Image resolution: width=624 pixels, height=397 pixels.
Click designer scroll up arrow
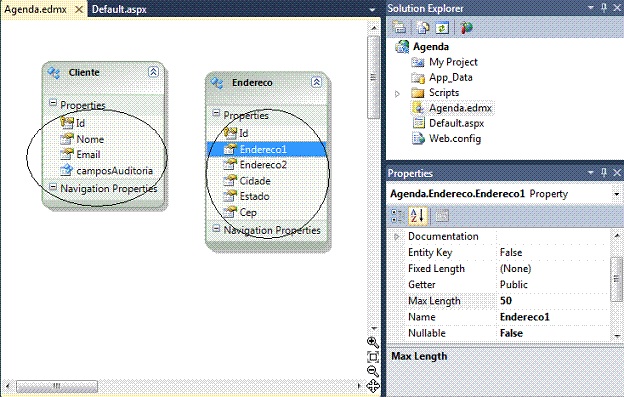click(374, 28)
